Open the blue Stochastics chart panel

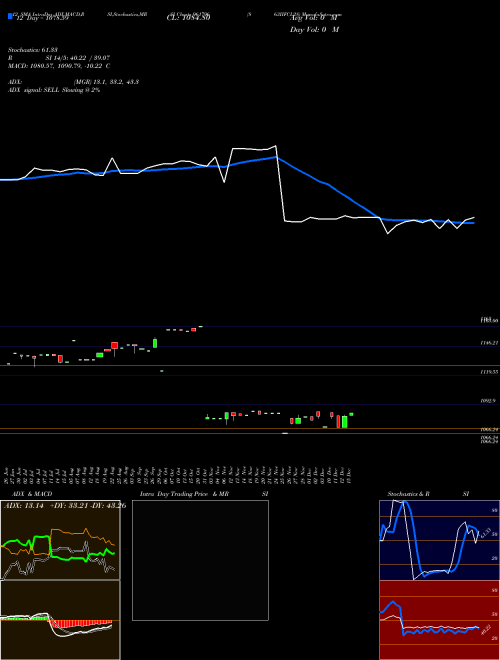pos(439,540)
